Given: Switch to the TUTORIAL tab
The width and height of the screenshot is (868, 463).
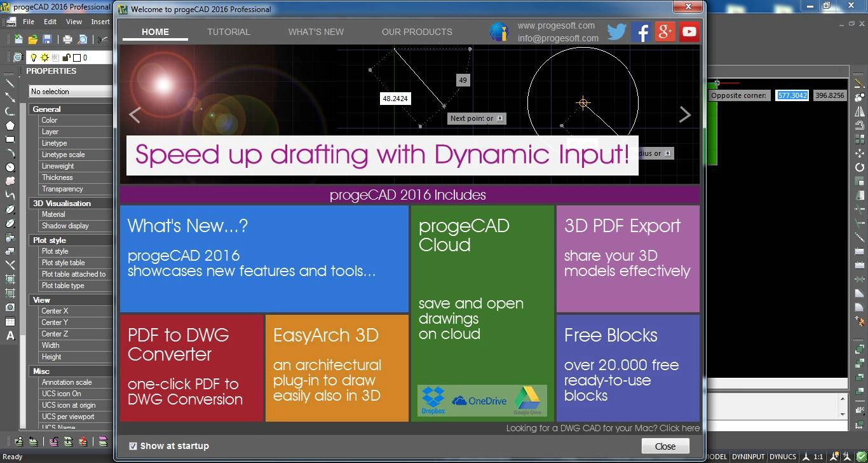Looking at the screenshot, I should tap(229, 31).
